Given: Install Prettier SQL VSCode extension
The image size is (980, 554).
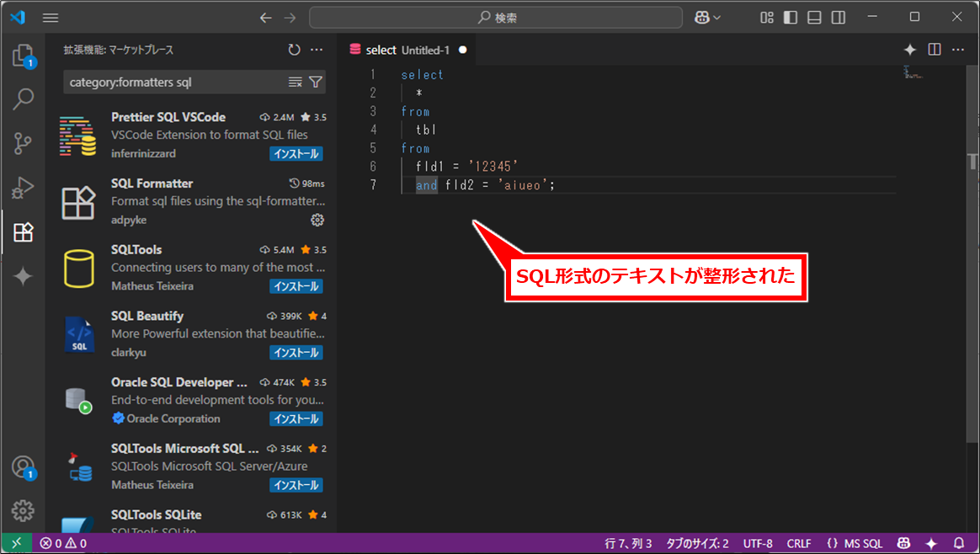Looking at the screenshot, I should [x=296, y=154].
